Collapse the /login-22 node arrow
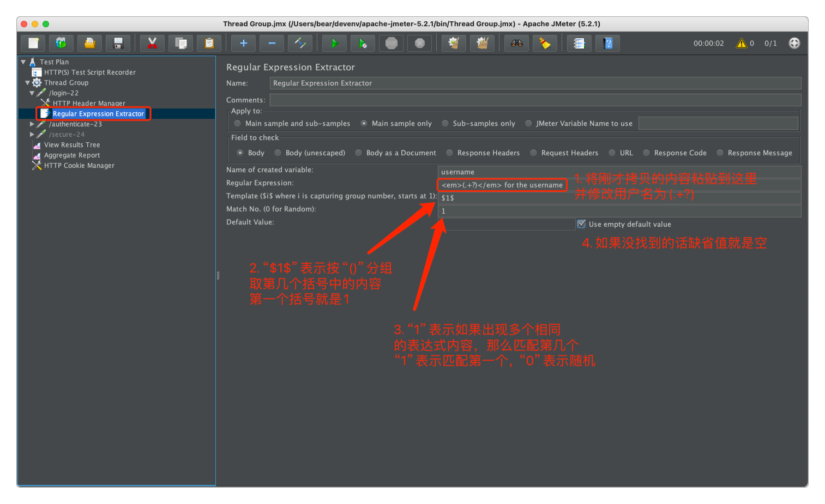 coord(32,93)
